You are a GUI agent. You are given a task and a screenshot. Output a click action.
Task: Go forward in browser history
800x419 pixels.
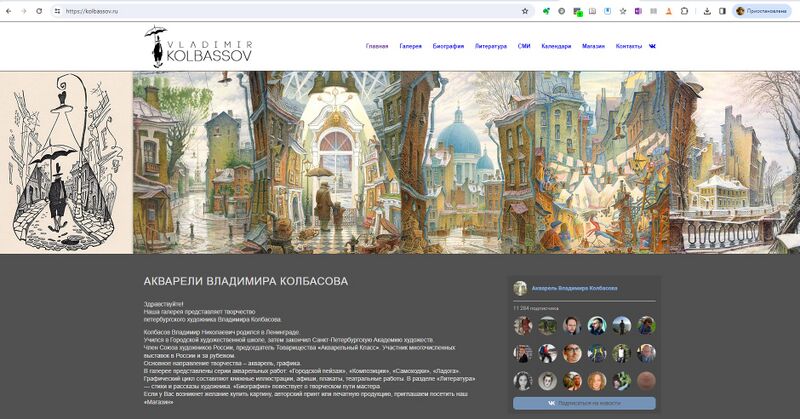click(x=23, y=11)
